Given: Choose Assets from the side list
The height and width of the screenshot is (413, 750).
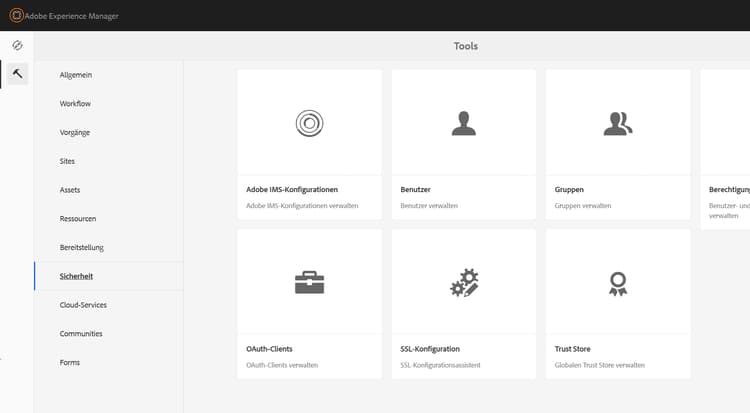Looking at the screenshot, I should [70, 190].
